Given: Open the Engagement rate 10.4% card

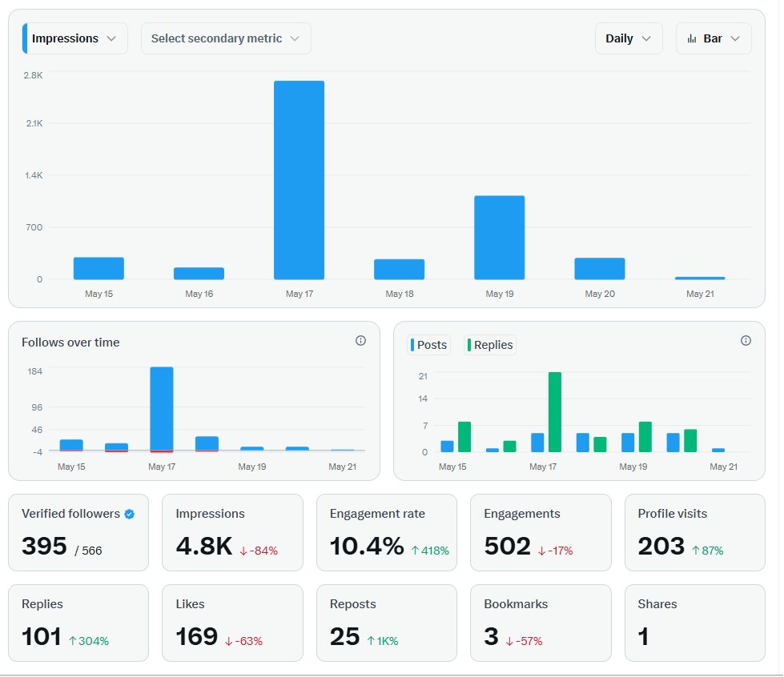Looking at the screenshot, I should click(387, 533).
